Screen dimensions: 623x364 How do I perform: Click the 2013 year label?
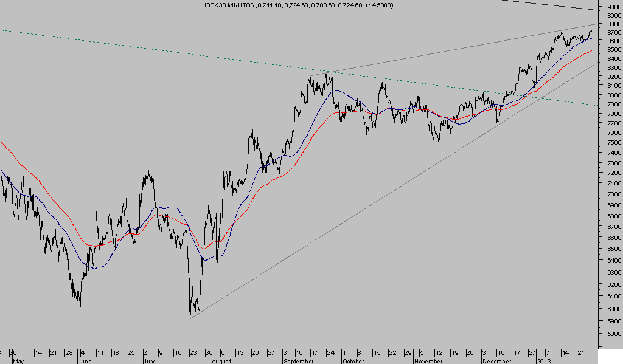click(543, 360)
